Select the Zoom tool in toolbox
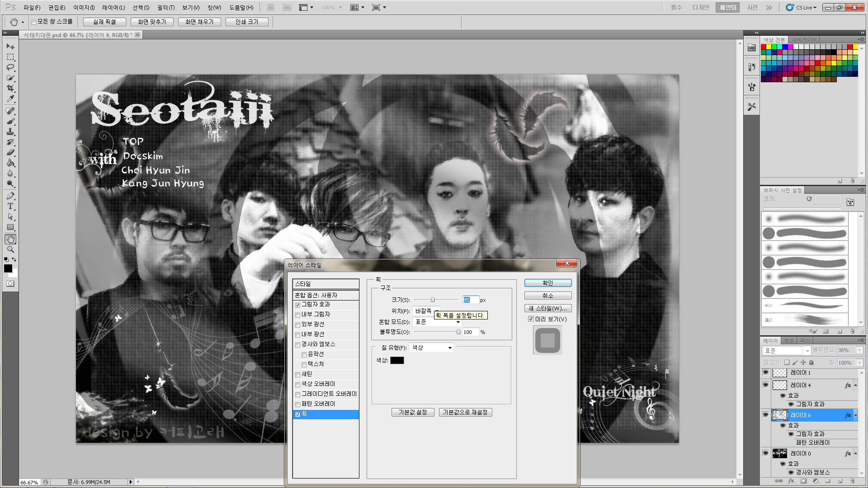The width and height of the screenshot is (868, 488). coord(10,249)
